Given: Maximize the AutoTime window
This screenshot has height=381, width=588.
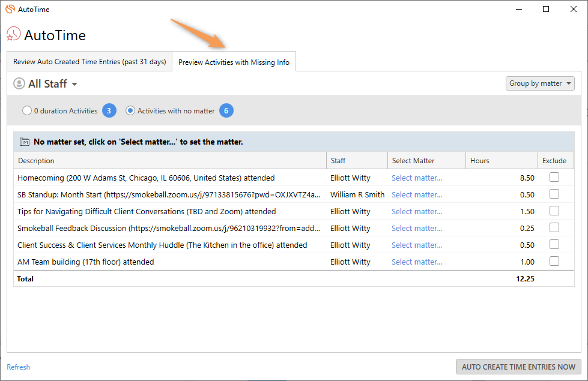Looking at the screenshot, I should (x=546, y=10).
